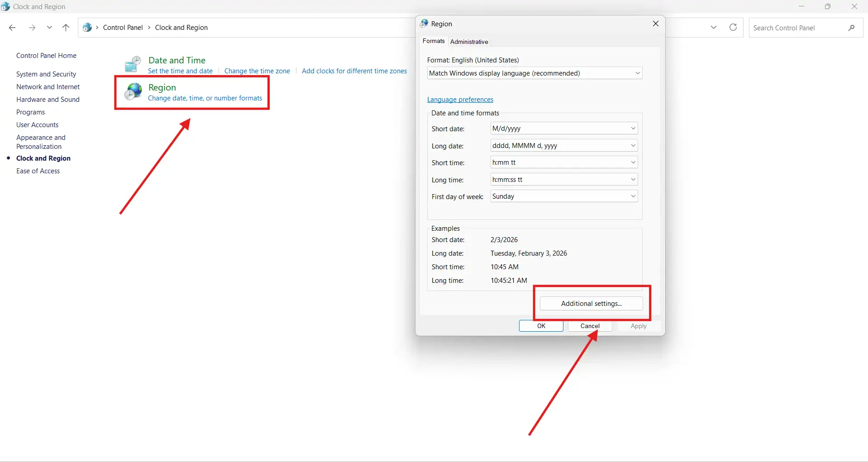The height and width of the screenshot is (462, 868).
Task: Open Change the time zone link
Action: tap(257, 71)
